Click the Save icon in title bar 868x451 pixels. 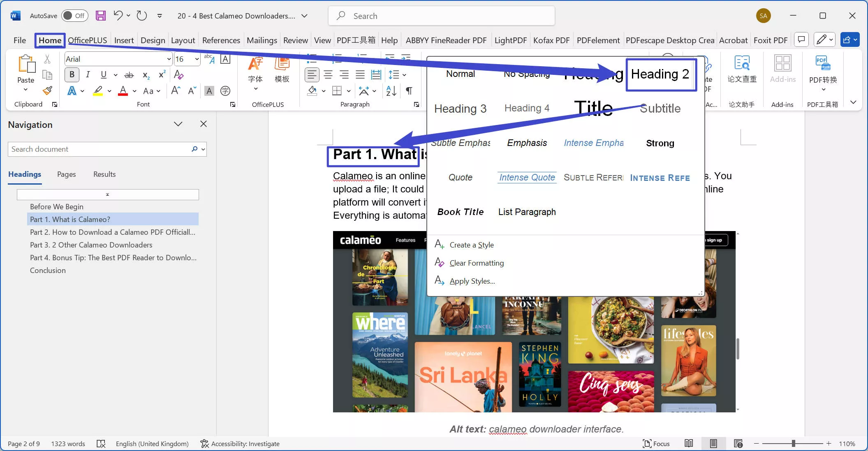point(101,16)
